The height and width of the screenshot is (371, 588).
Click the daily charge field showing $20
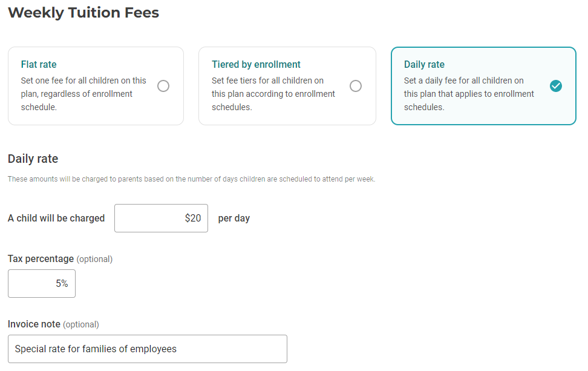click(161, 218)
